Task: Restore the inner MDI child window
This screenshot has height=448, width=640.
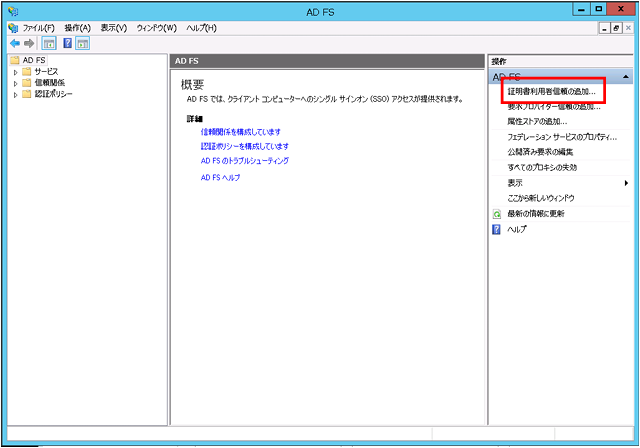Action: point(616,28)
